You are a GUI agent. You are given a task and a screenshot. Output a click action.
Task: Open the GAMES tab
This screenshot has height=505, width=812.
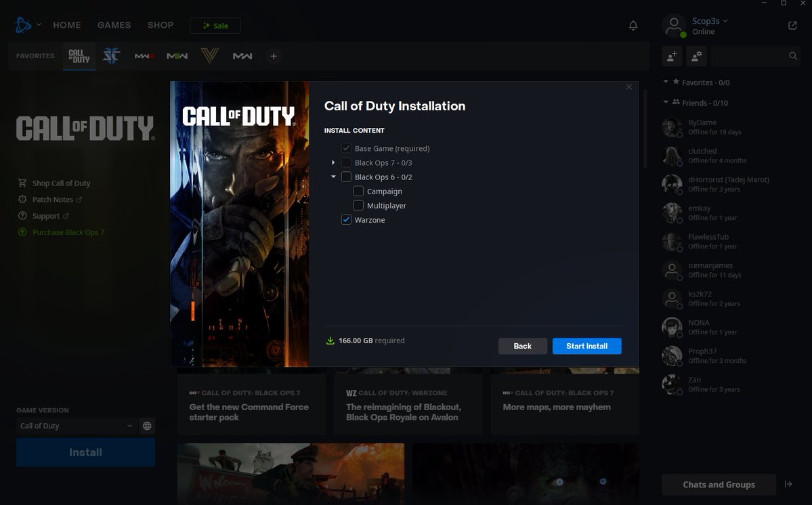114,25
